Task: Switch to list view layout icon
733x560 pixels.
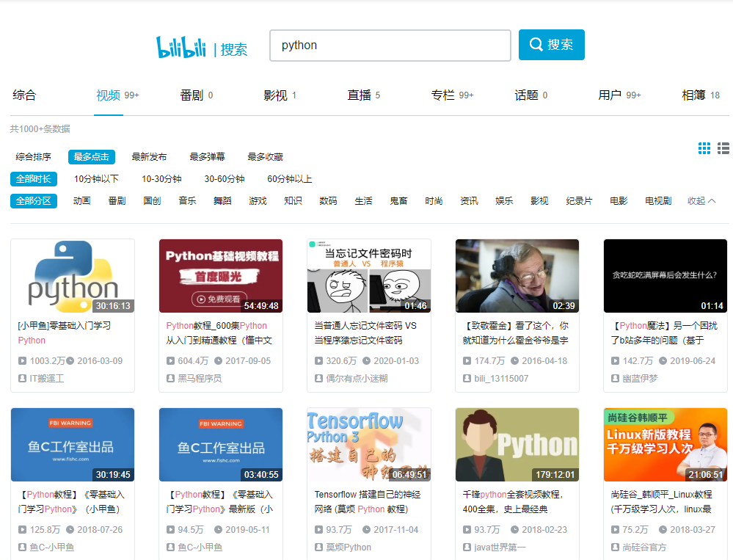Action: point(723,148)
